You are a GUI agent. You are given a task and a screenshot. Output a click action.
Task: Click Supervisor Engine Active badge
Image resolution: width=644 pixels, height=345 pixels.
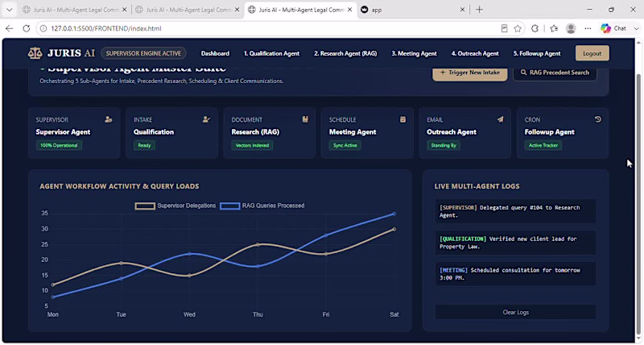point(143,53)
